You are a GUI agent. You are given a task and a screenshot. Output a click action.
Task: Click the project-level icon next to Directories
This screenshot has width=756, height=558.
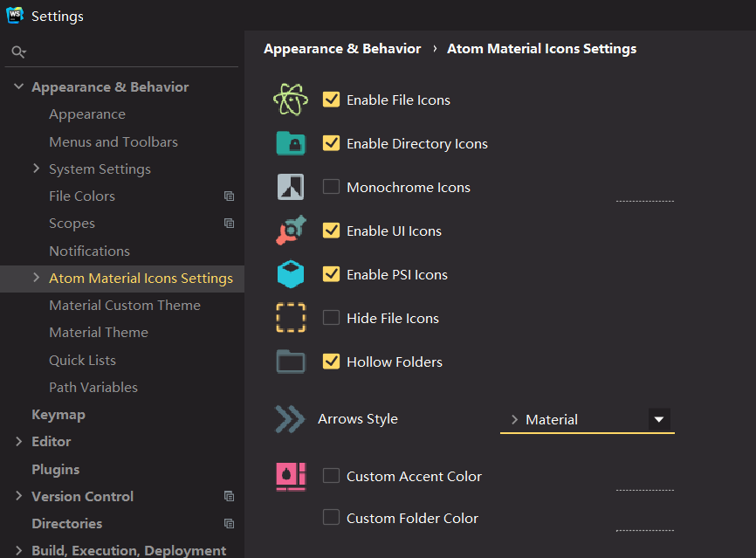[x=229, y=524]
